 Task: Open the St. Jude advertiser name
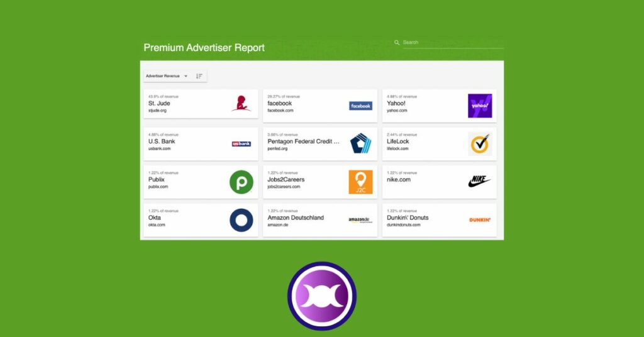159,104
